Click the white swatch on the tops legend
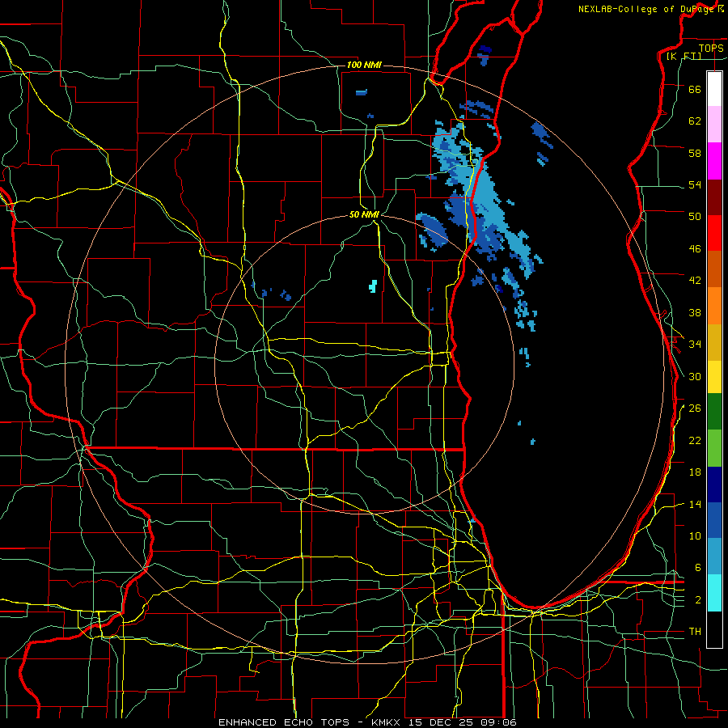The height and width of the screenshot is (728, 728). (x=714, y=89)
